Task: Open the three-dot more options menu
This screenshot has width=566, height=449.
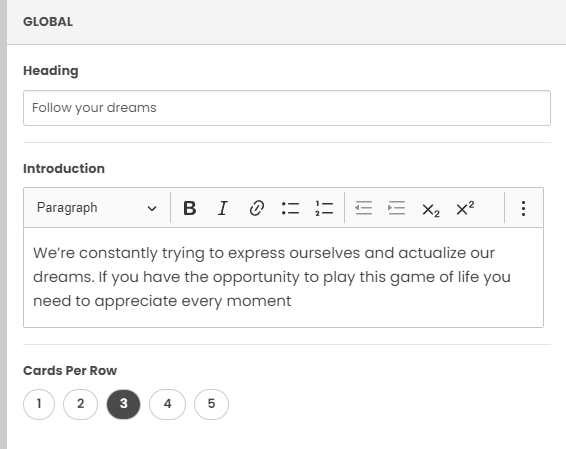Action: tap(523, 208)
